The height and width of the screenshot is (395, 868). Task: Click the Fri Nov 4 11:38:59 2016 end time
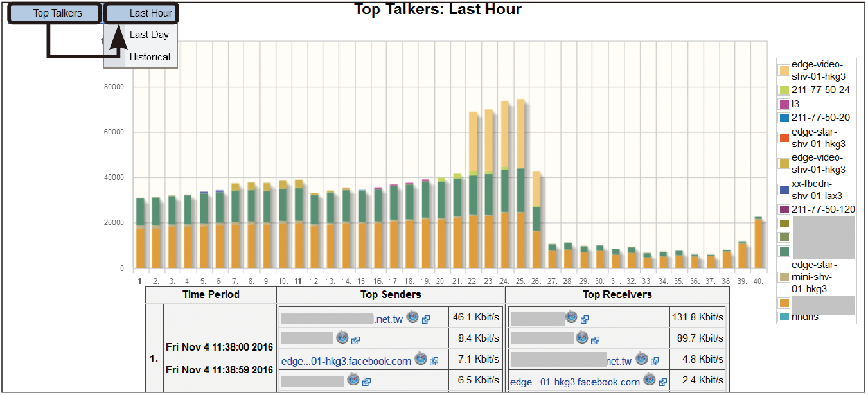[x=219, y=370]
